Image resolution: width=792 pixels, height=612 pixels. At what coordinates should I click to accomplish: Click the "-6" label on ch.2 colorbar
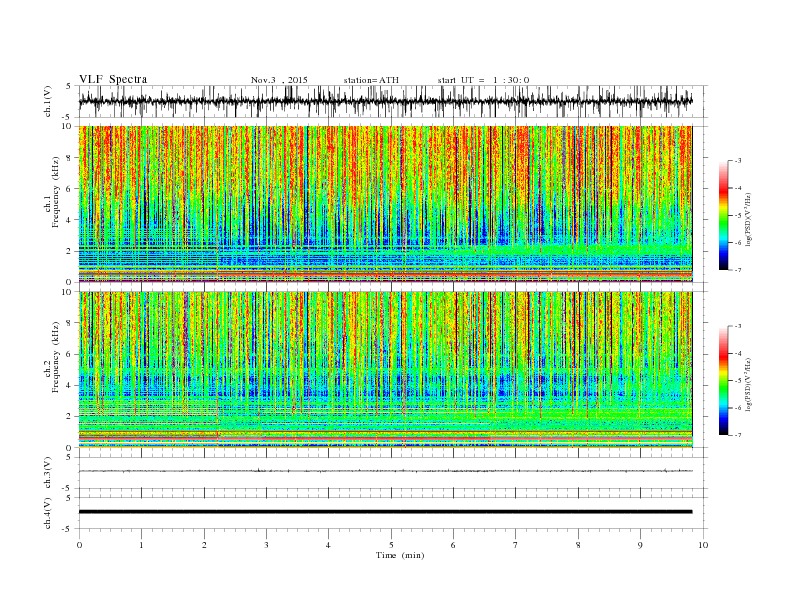737,408
